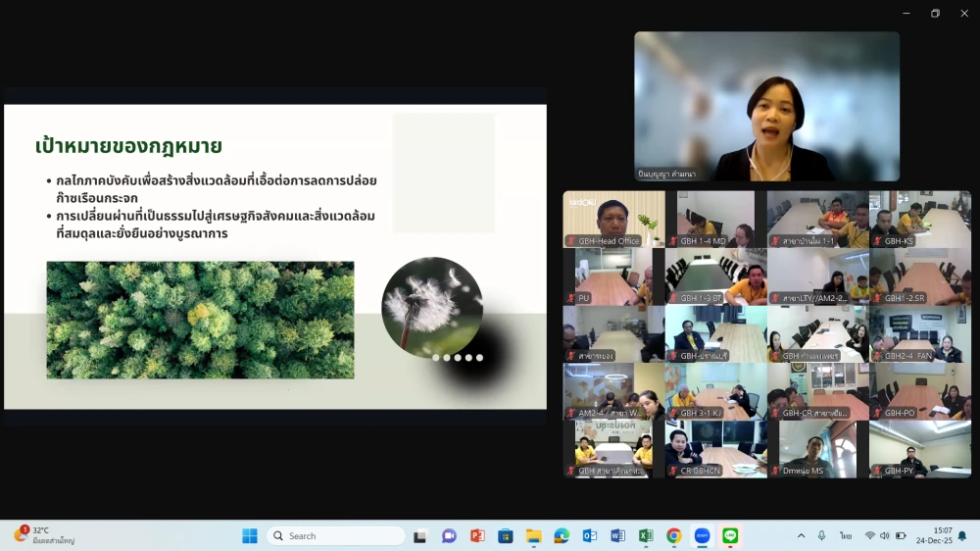Click the Windows Start button
980x551 pixels.
tap(250, 535)
